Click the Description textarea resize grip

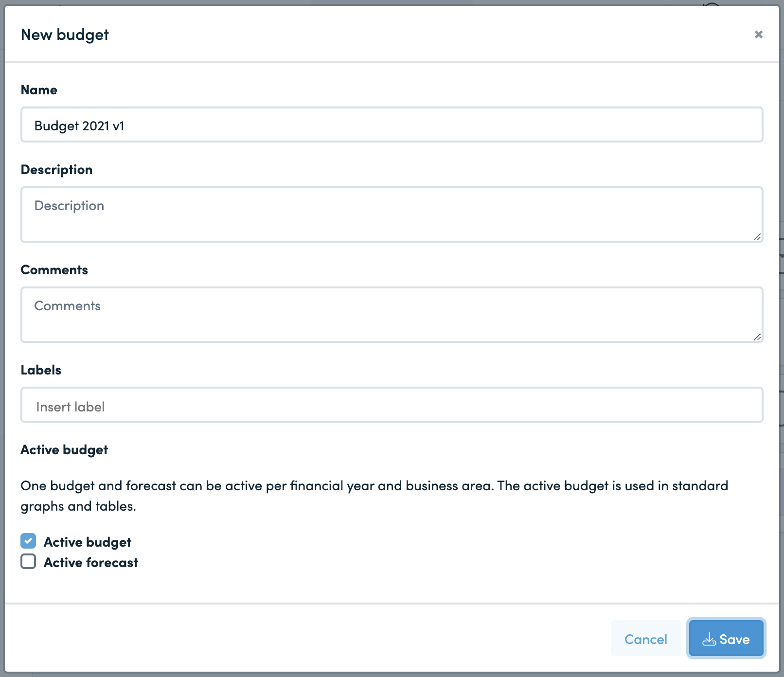(757, 238)
